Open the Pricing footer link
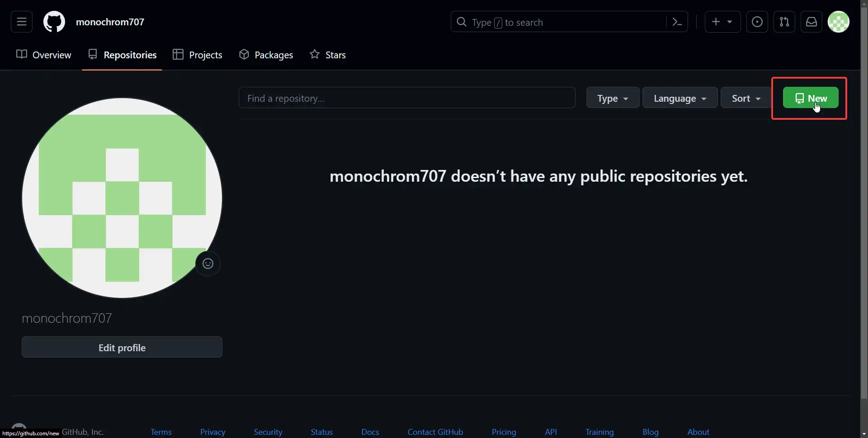The image size is (868, 438). (504, 432)
